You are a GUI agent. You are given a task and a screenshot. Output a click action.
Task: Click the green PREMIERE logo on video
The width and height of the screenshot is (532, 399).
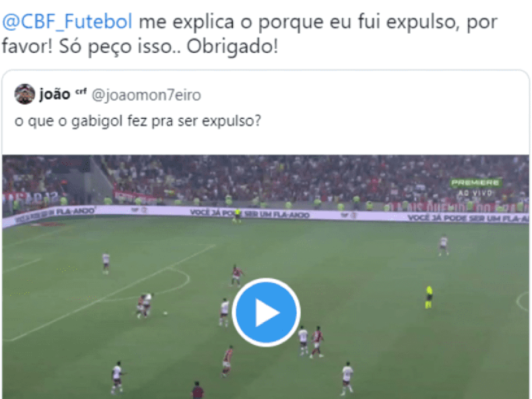click(x=476, y=183)
